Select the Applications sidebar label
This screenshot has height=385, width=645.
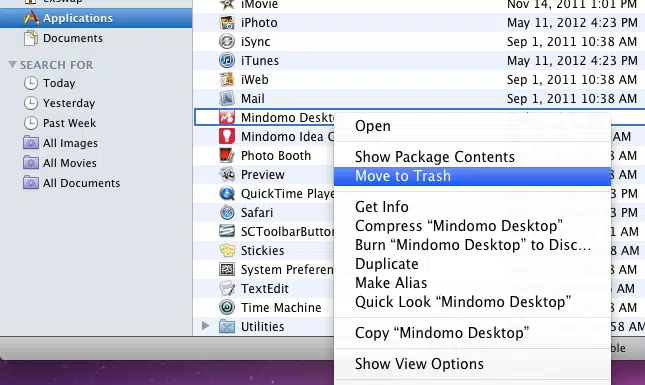pos(78,18)
